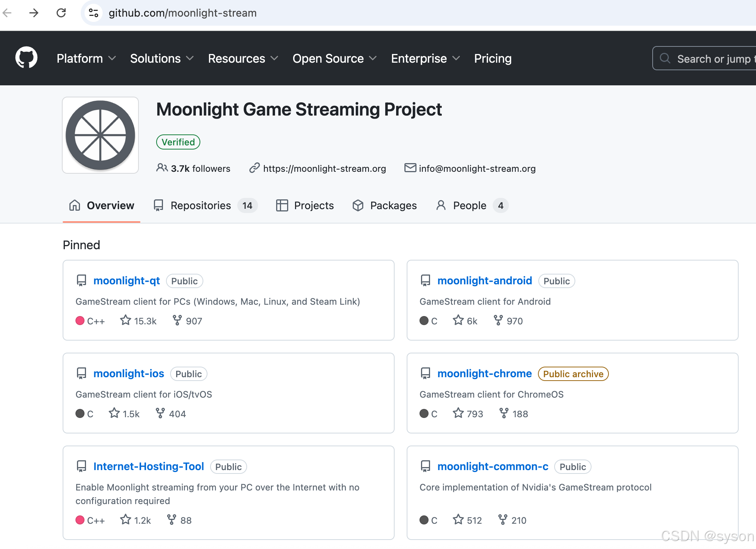
Task: Open the People tab
Action: 469,205
